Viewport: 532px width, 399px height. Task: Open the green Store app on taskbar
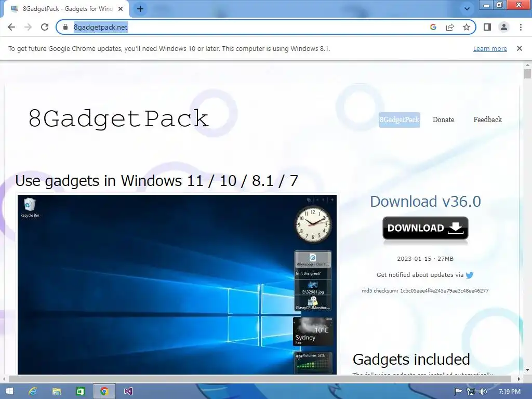pos(81,391)
